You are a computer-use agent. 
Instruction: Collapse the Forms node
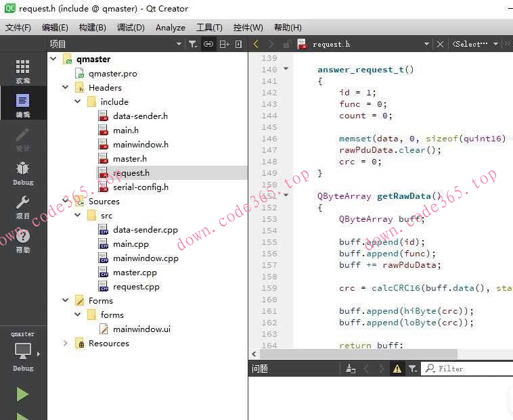pos(66,300)
